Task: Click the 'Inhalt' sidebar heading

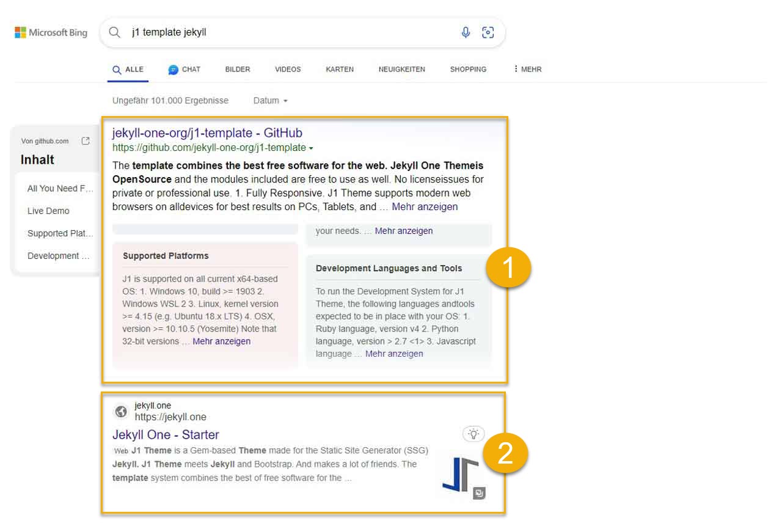Action: point(37,160)
